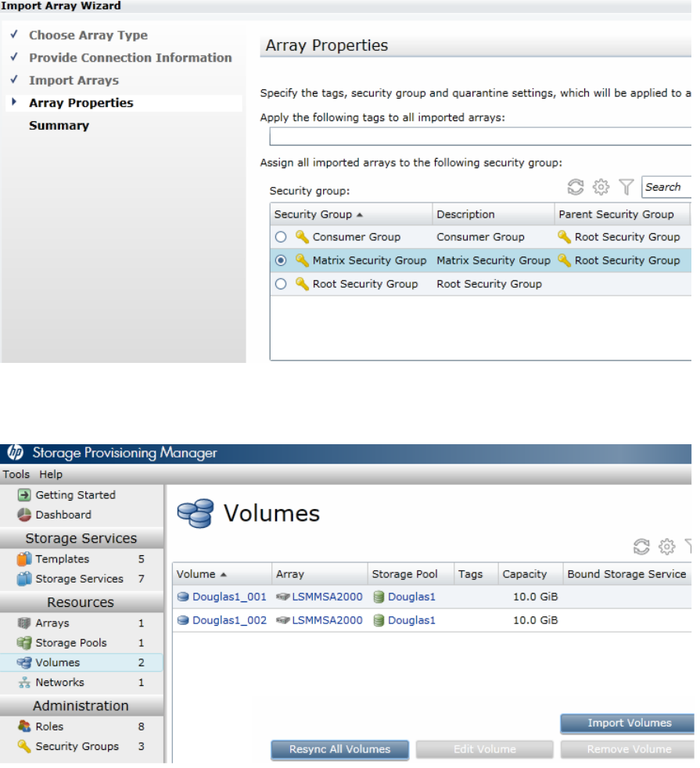Click the filter funnel icon next to Search
The image size is (700, 768).
pos(626,187)
